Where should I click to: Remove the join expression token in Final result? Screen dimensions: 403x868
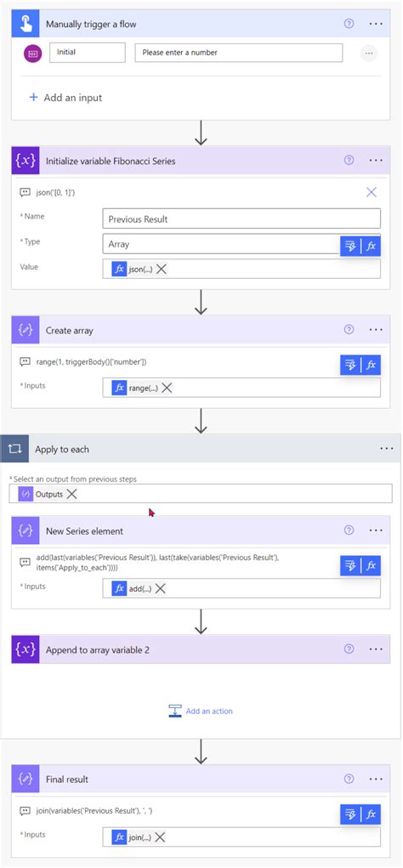[160, 837]
